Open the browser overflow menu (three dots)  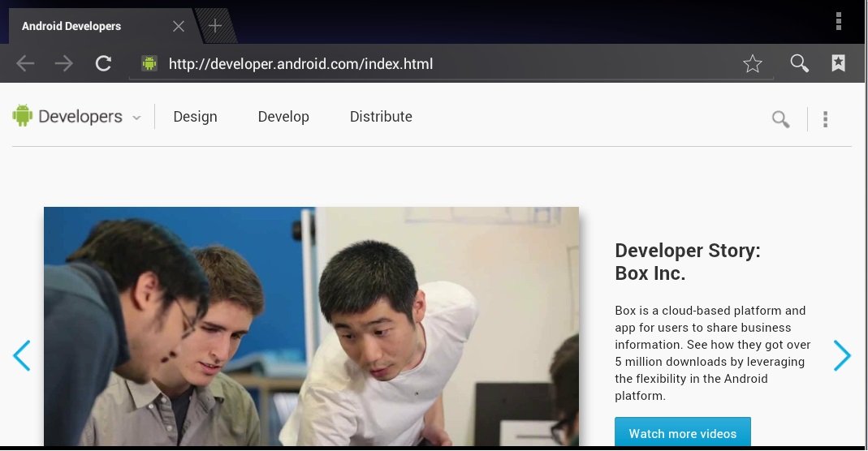click(839, 21)
